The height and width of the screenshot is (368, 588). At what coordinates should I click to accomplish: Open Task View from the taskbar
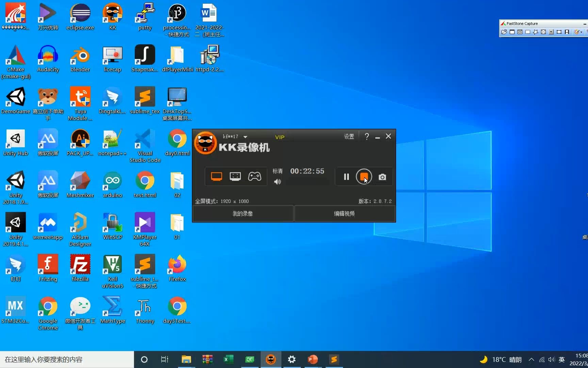click(165, 359)
